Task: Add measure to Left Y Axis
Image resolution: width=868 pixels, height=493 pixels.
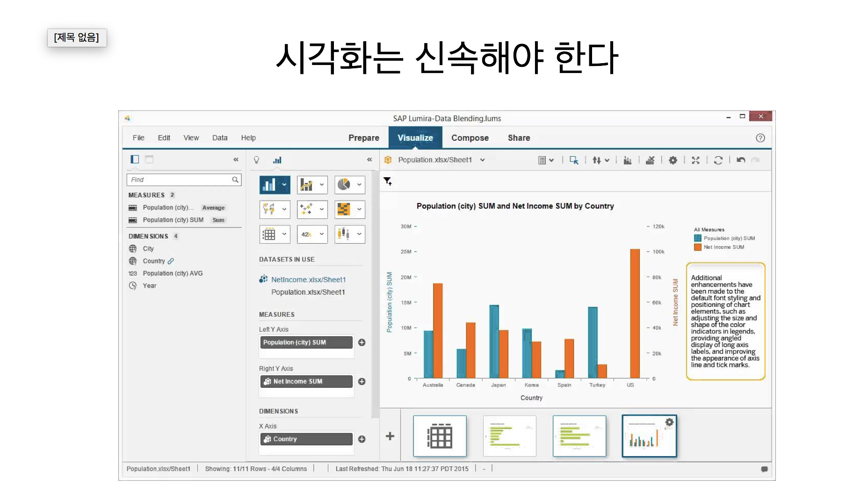Action: coord(362,342)
